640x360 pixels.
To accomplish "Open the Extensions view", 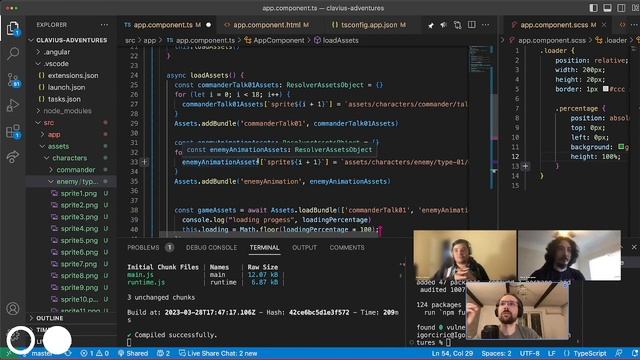I will [x=13, y=131].
